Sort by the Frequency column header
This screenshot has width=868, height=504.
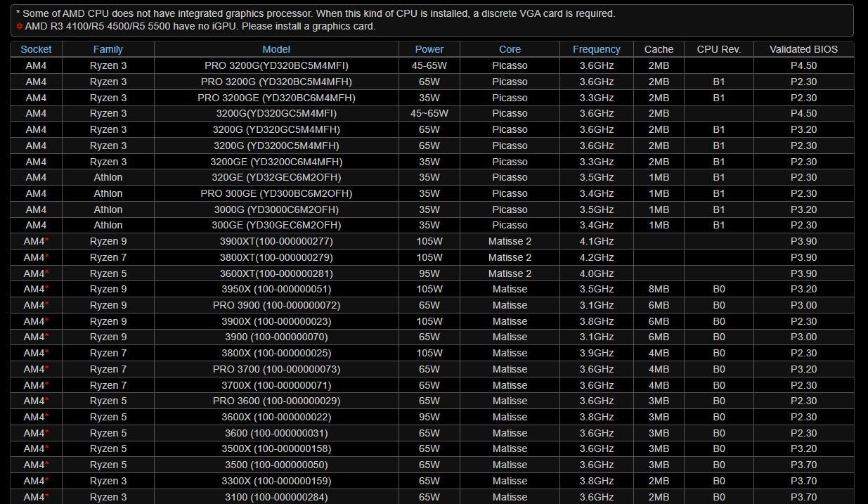596,49
